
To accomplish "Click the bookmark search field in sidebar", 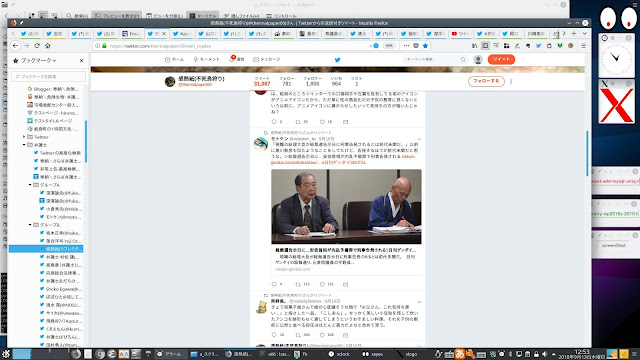I will (x=49, y=76).
